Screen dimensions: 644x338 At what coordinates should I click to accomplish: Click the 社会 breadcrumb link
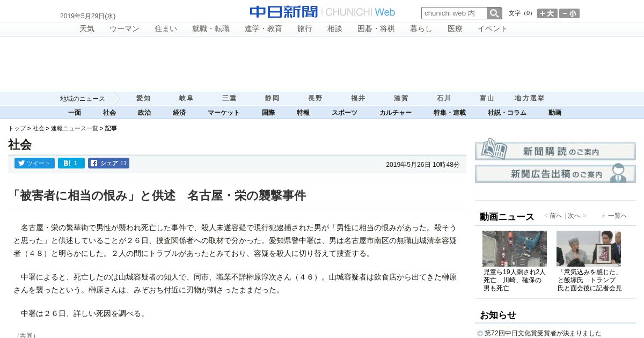point(39,129)
